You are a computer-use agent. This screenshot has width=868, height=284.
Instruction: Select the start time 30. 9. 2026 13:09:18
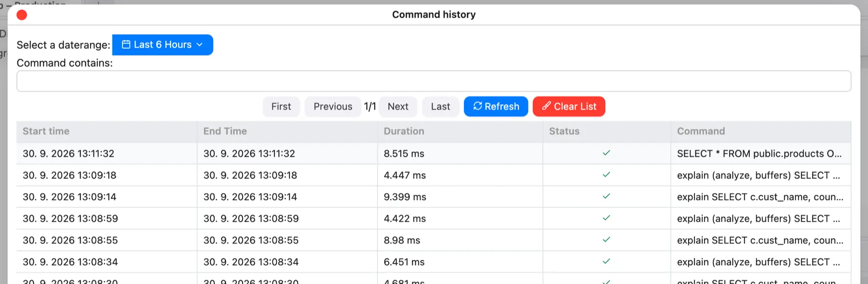69,176
